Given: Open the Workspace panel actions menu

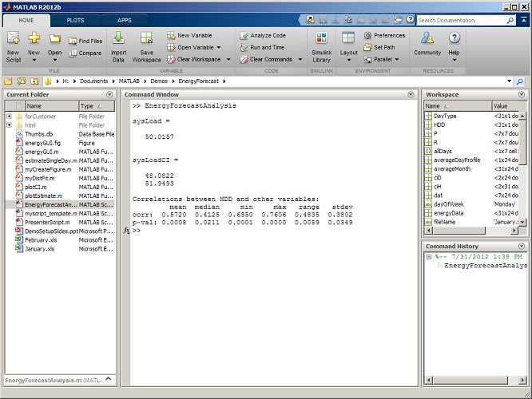Looking at the screenshot, I should 522,95.
